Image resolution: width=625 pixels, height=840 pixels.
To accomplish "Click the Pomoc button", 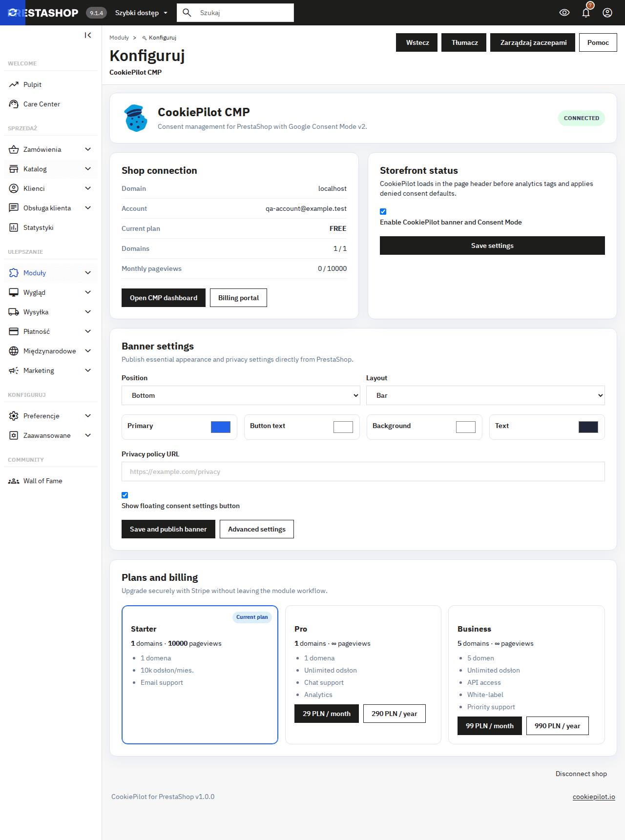I will [x=598, y=42].
